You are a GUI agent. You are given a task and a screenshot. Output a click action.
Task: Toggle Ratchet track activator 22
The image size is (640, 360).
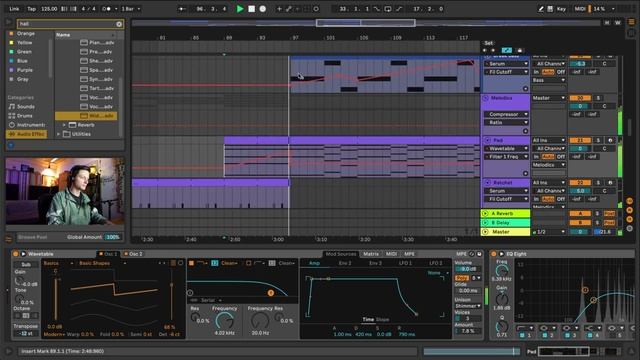pos(580,183)
